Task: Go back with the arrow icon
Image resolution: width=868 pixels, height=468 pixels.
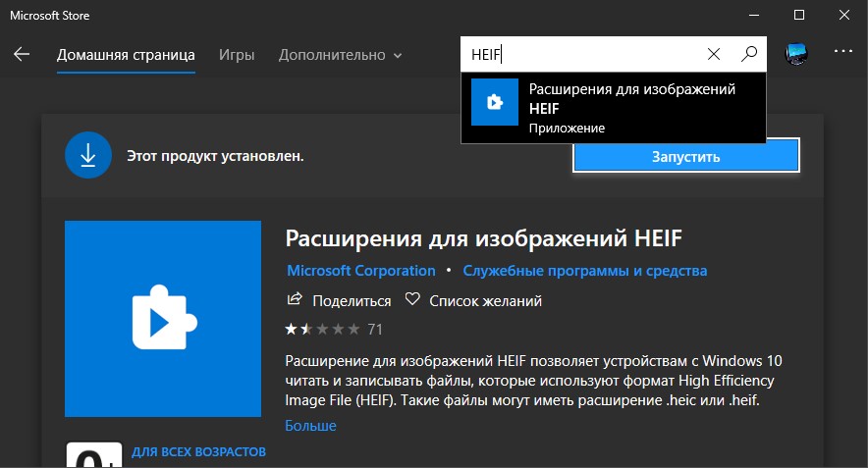Action: coord(22,54)
